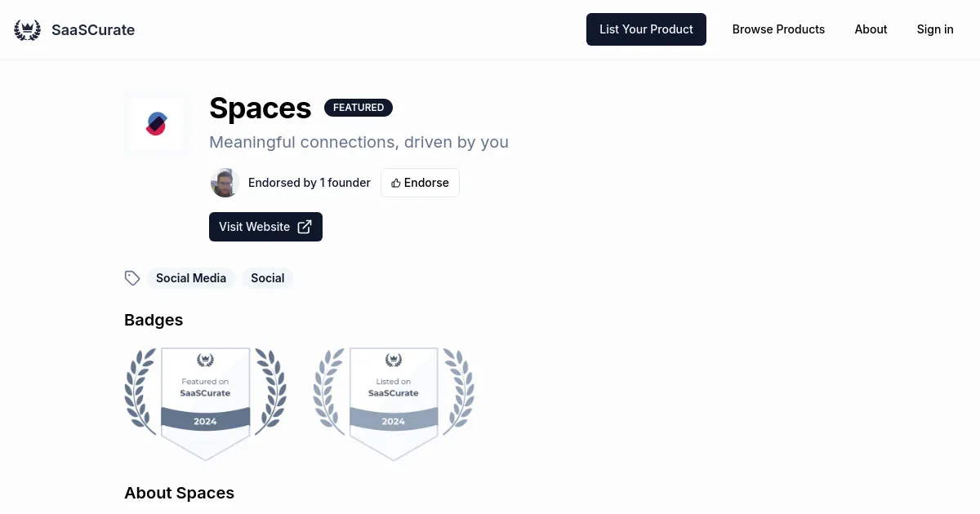Image resolution: width=980 pixels, height=514 pixels.
Task: Click the 'Endorsed by 1 founder' text
Action: click(x=309, y=183)
